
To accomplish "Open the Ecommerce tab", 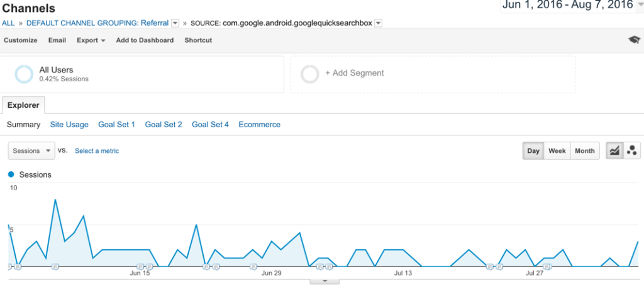I will coord(259,125).
